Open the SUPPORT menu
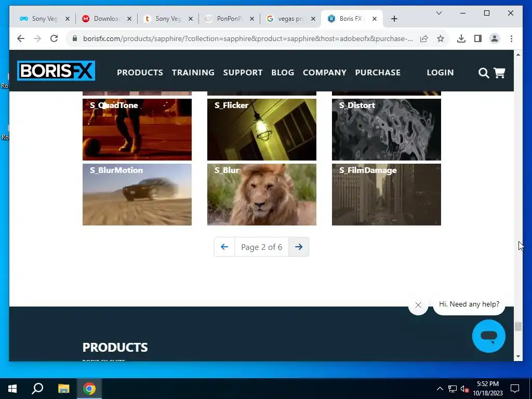Screen dimensions: 532x399 pyautogui.click(x=243, y=73)
